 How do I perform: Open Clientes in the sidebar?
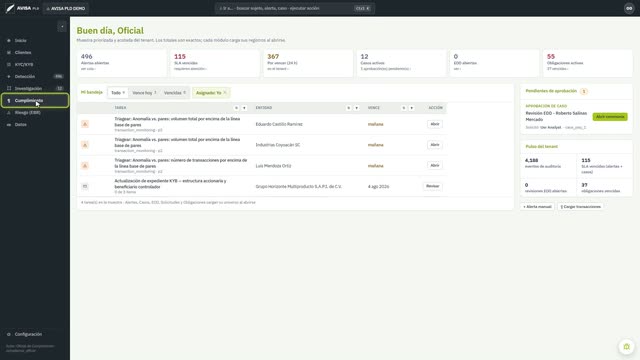click(35, 52)
